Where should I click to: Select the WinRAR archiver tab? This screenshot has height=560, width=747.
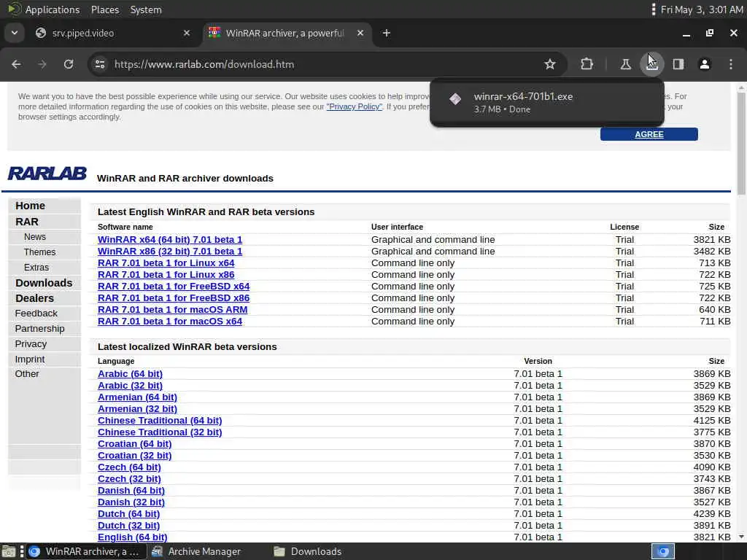coord(285,33)
